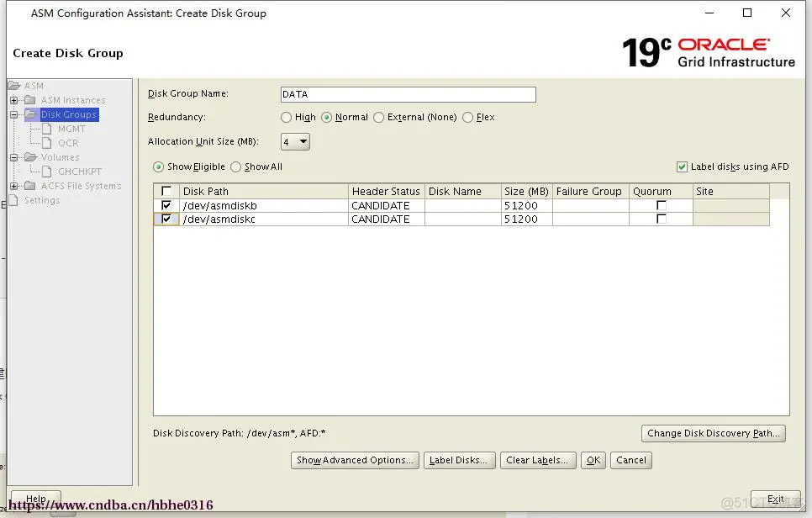Click the ASM root folder icon
Viewport: 812px width, 518px height.
[x=14, y=86]
